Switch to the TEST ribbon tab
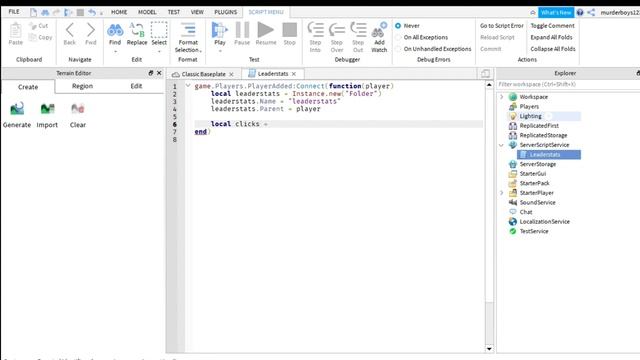 click(x=174, y=12)
